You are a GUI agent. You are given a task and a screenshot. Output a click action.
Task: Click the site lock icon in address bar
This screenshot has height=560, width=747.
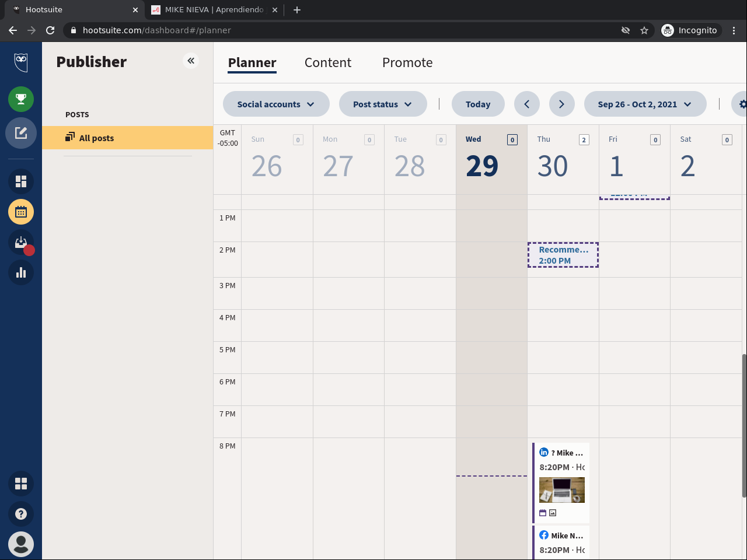[x=74, y=30]
